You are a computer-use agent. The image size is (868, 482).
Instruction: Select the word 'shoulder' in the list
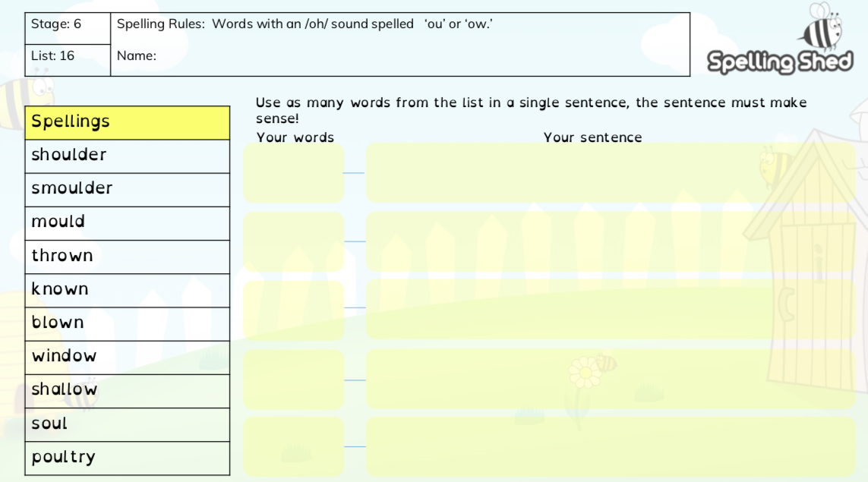pyautogui.click(x=69, y=156)
